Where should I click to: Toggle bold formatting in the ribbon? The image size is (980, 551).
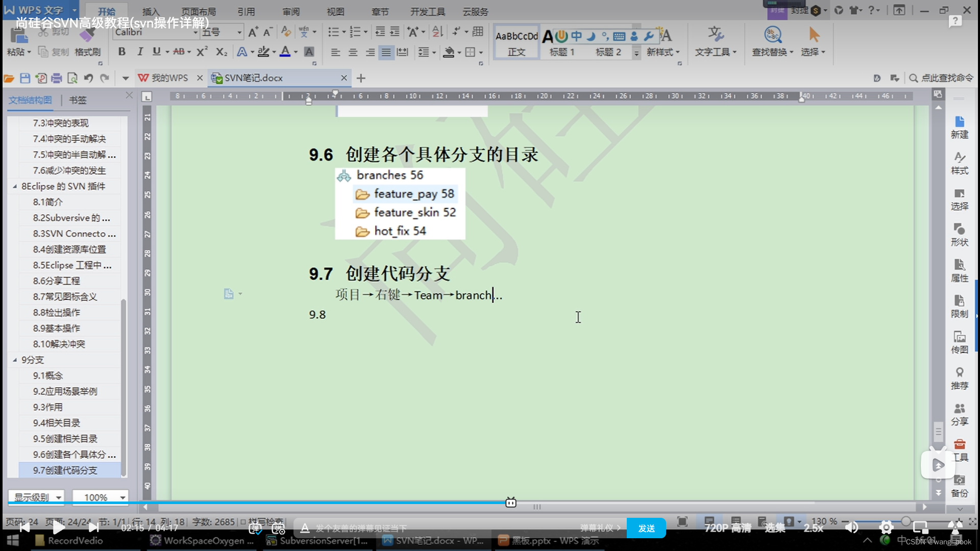point(121,52)
